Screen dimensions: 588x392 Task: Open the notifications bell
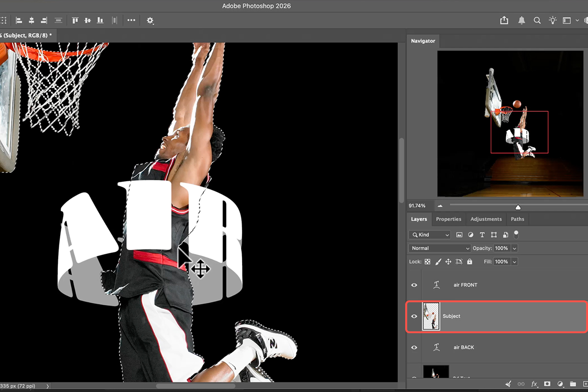coord(522,21)
